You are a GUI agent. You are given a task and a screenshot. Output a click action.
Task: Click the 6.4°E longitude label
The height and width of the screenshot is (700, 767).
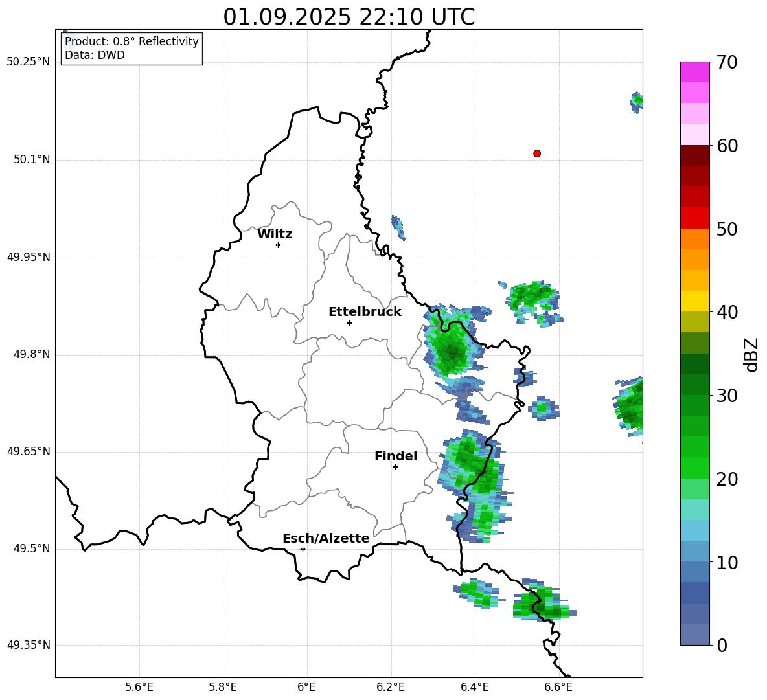474,687
